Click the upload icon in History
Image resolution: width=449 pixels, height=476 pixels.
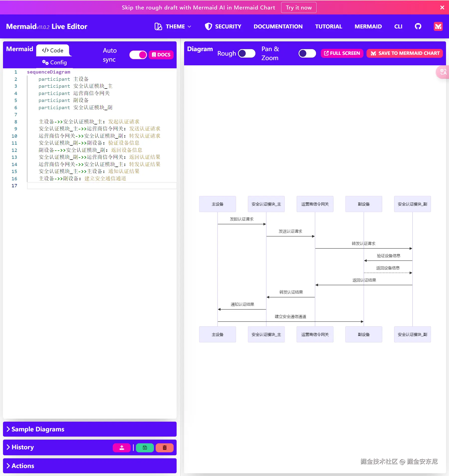[x=122, y=448]
